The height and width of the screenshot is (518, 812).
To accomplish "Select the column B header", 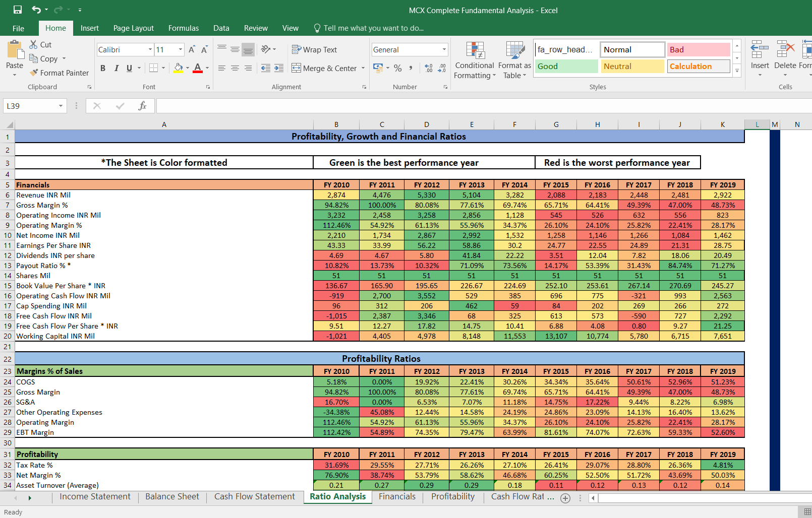I will click(x=336, y=124).
